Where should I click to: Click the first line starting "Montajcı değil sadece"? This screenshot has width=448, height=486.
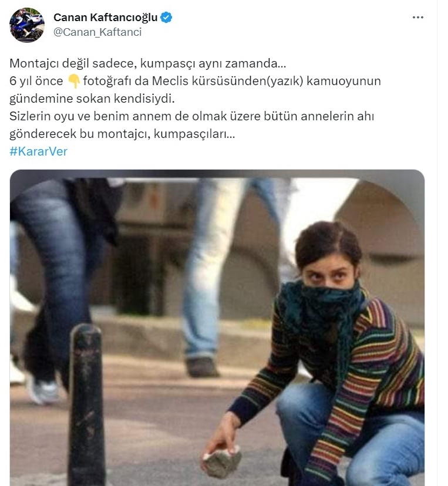pyautogui.click(x=148, y=63)
